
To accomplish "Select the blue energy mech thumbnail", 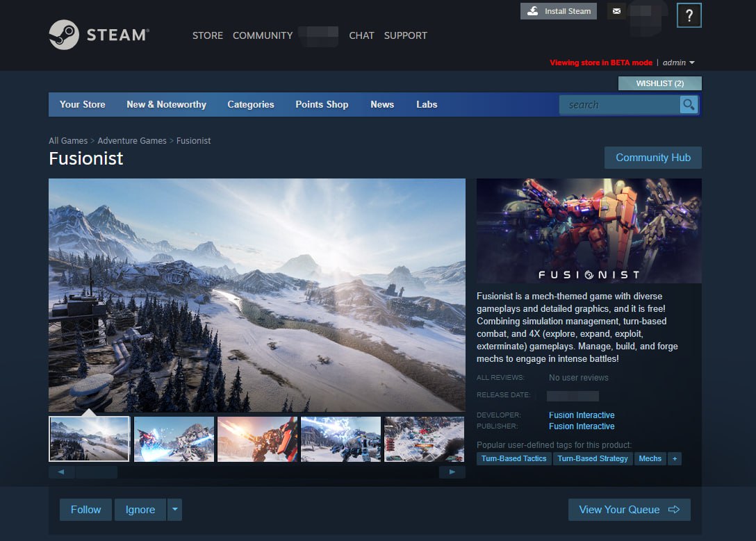I will pyautogui.click(x=174, y=439).
